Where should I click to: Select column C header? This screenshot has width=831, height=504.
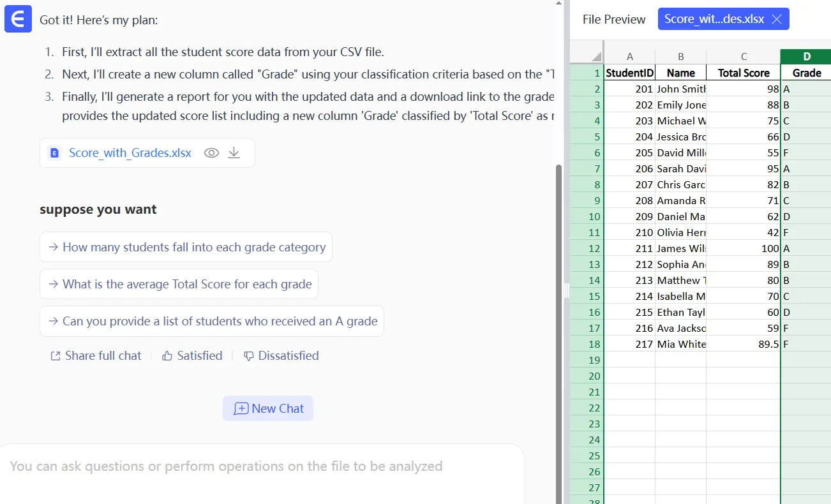pos(743,57)
